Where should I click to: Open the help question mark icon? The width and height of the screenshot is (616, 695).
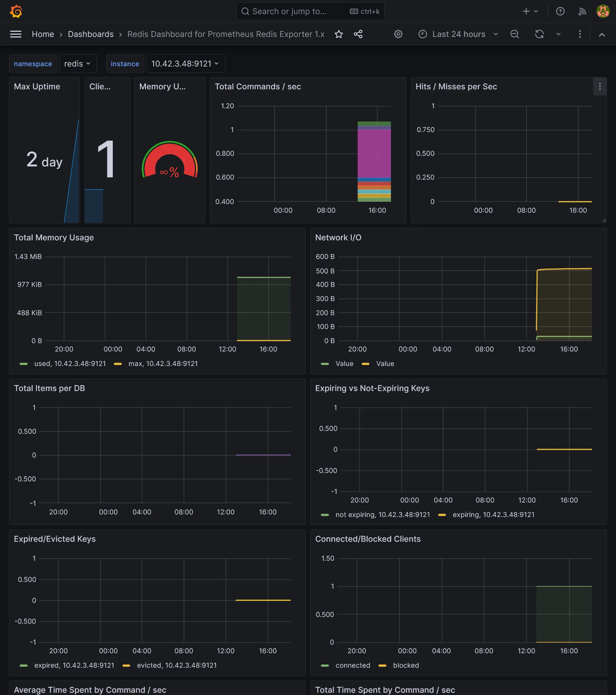click(560, 11)
